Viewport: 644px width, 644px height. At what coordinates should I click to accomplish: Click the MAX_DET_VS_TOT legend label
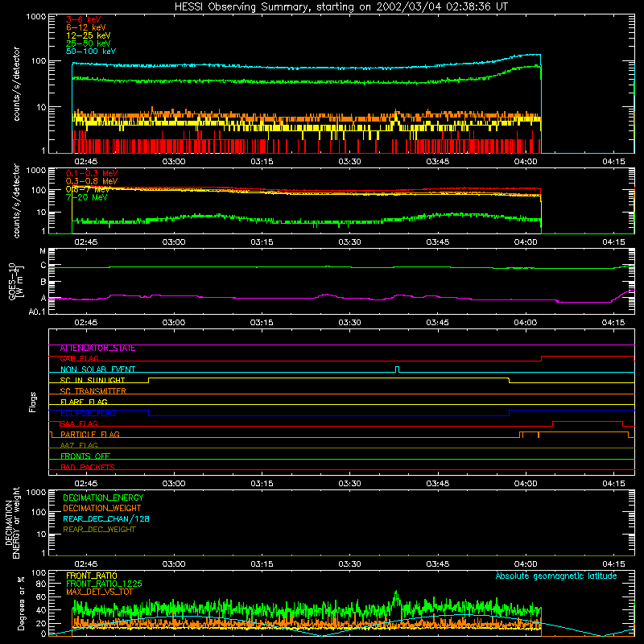tap(99, 592)
